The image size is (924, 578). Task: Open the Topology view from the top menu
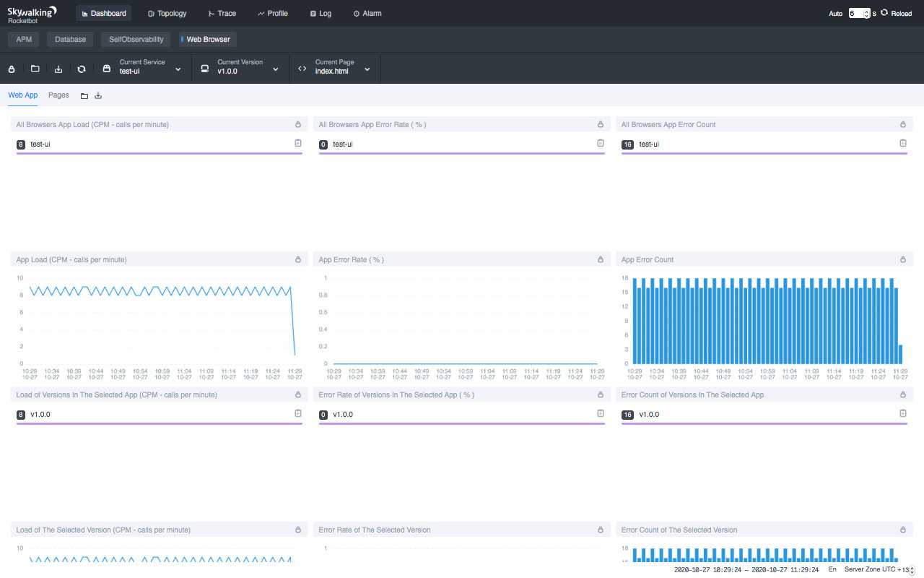click(x=167, y=13)
